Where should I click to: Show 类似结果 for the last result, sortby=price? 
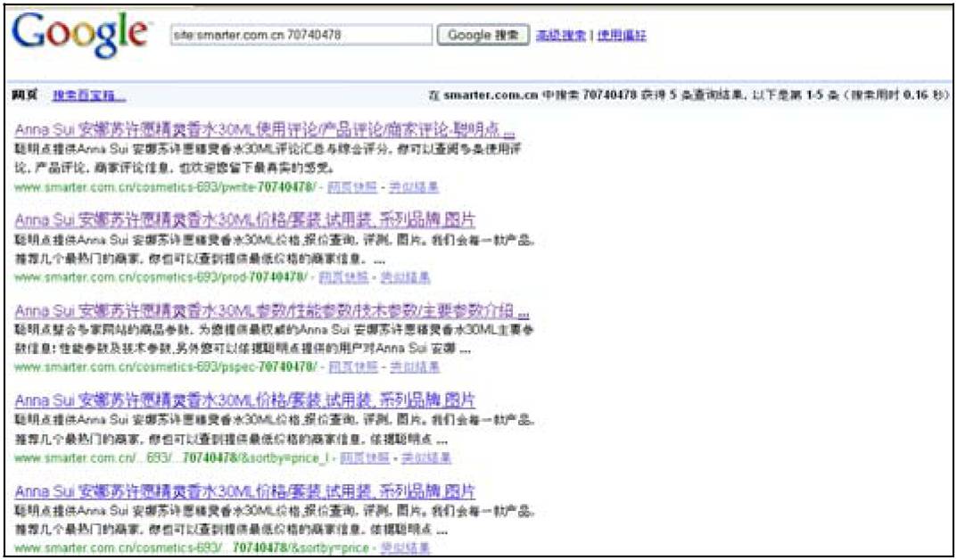pos(405,548)
